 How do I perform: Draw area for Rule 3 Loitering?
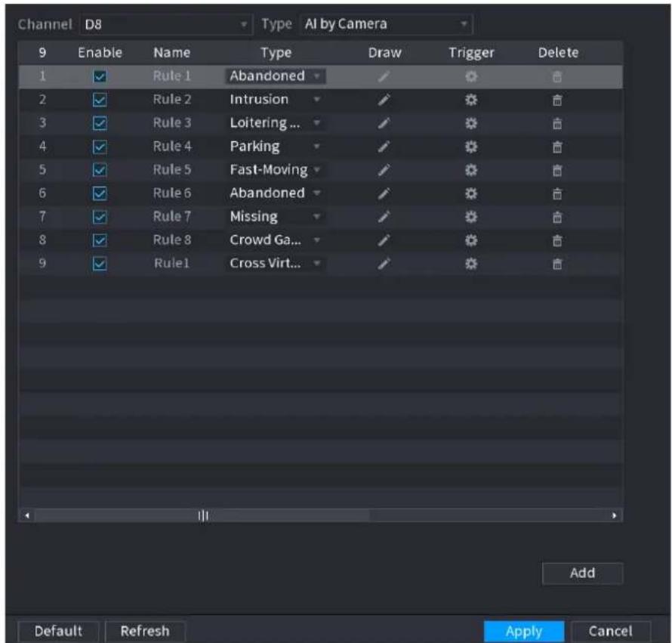(x=384, y=124)
